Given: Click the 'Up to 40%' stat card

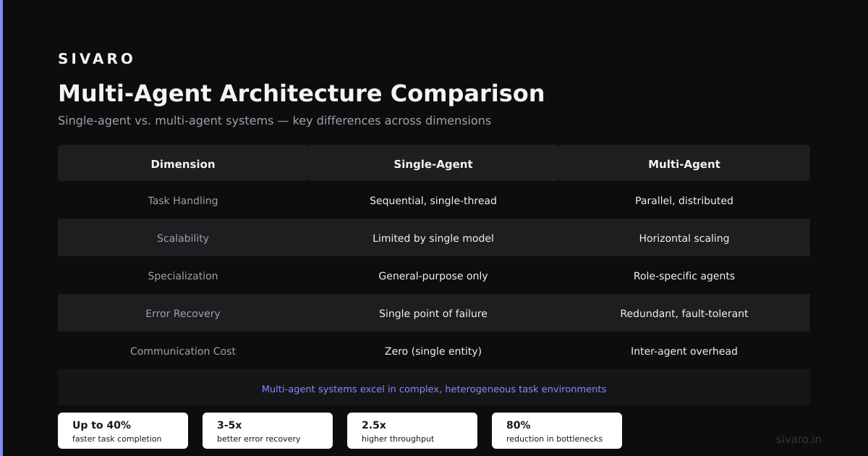Looking at the screenshot, I should tap(123, 431).
